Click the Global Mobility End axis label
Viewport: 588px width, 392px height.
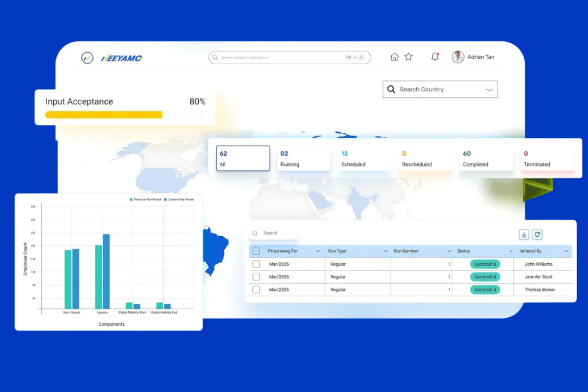pos(164,313)
